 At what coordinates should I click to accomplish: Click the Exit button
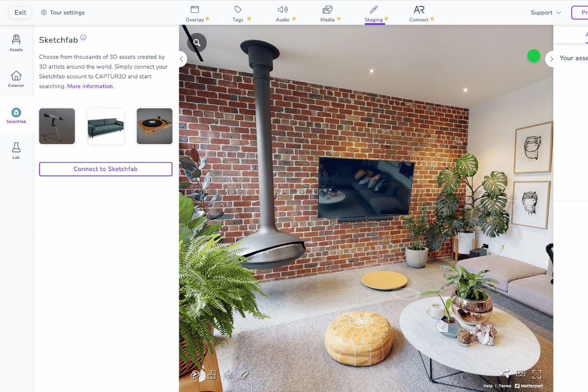[x=21, y=12]
